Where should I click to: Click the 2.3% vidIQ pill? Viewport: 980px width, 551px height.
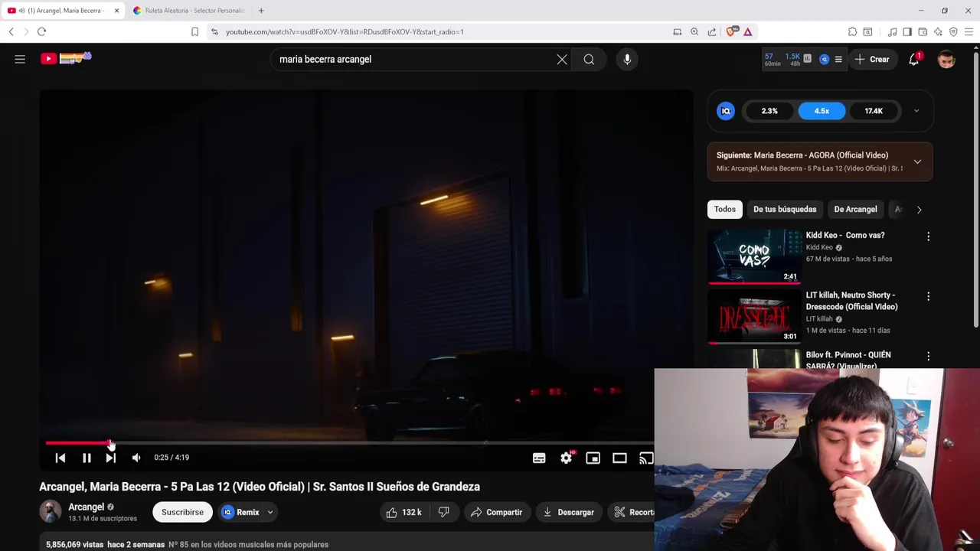point(769,111)
